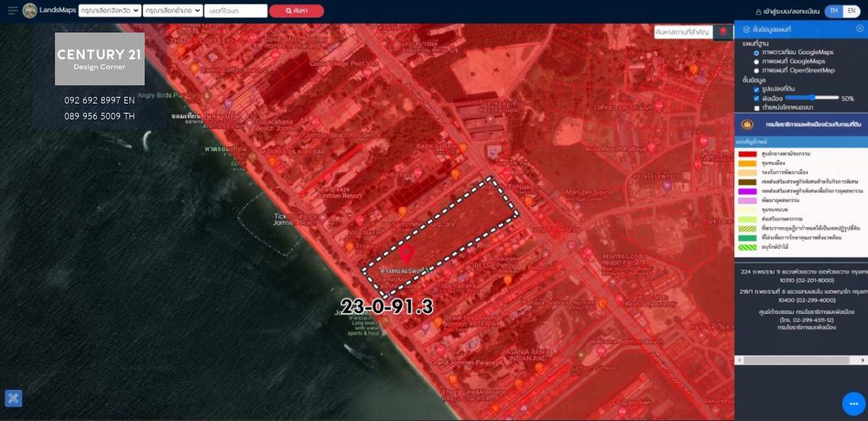Open the province selection dropdown
The image size is (868, 421).
coord(110,11)
